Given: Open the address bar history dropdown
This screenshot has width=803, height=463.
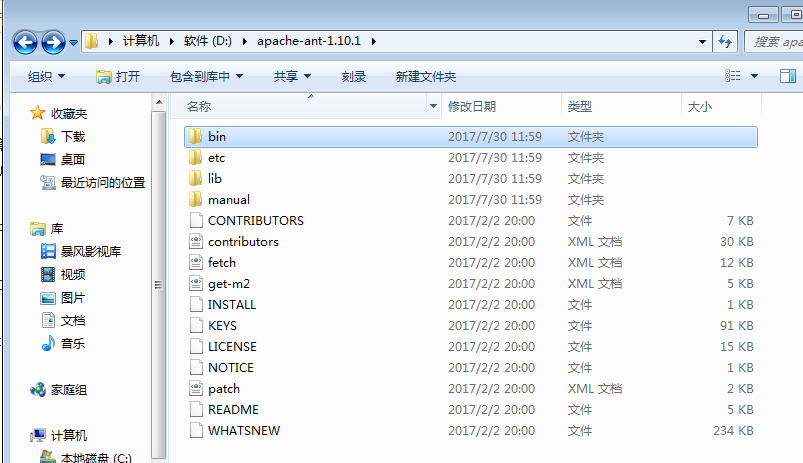Looking at the screenshot, I should (x=703, y=41).
